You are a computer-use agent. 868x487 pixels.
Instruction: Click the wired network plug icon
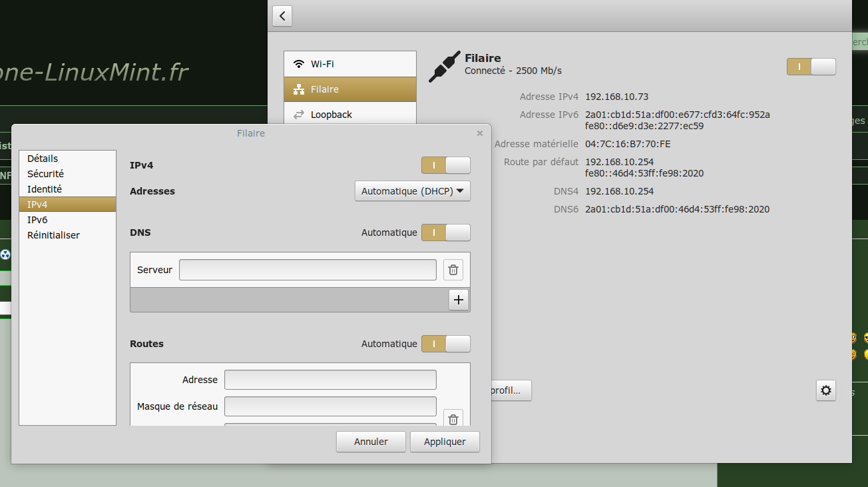444,66
